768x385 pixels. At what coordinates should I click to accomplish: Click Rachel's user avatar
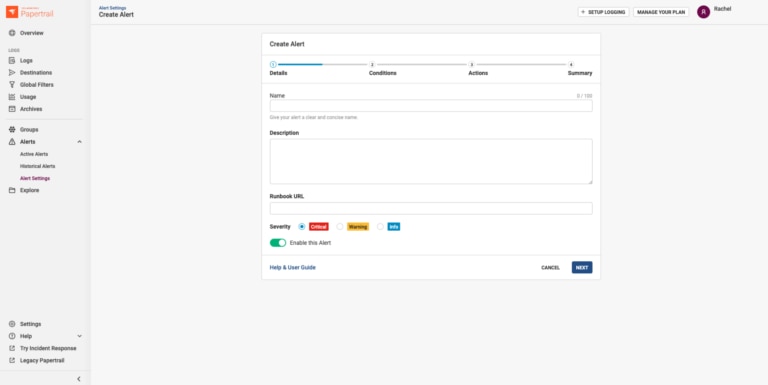tap(703, 12)
